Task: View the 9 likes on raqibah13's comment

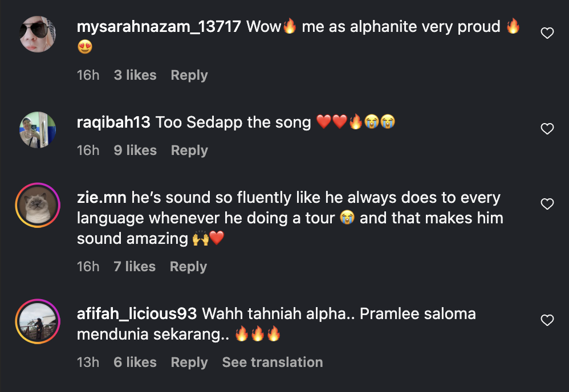Action: click(135, 150)
